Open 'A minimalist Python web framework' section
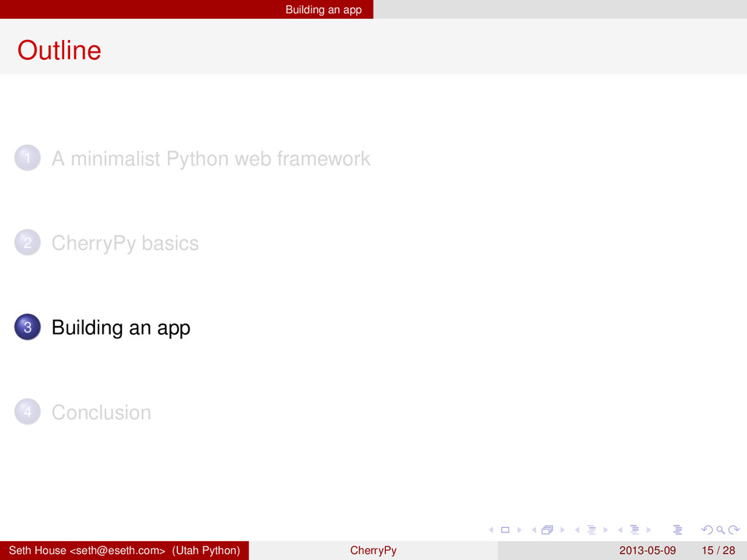Image resolution: width=747 pixels, height=560 pixels. pos(211,158)
